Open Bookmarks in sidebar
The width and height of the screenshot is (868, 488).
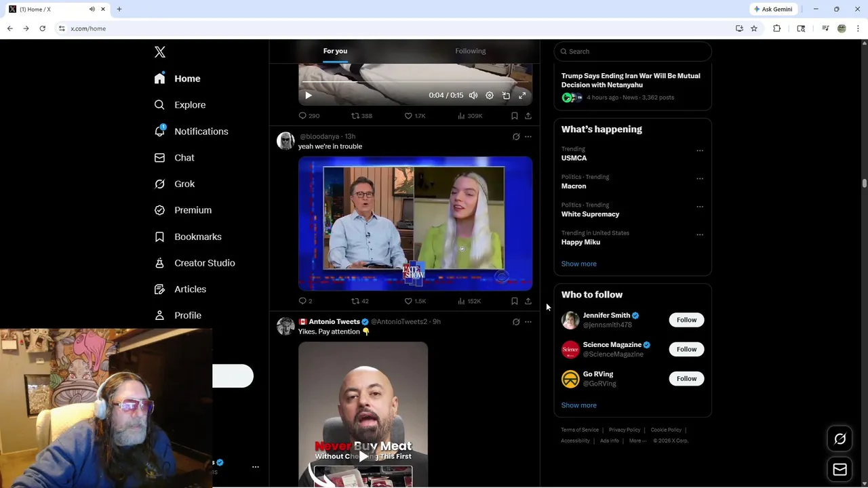click(x=188, y=237)
